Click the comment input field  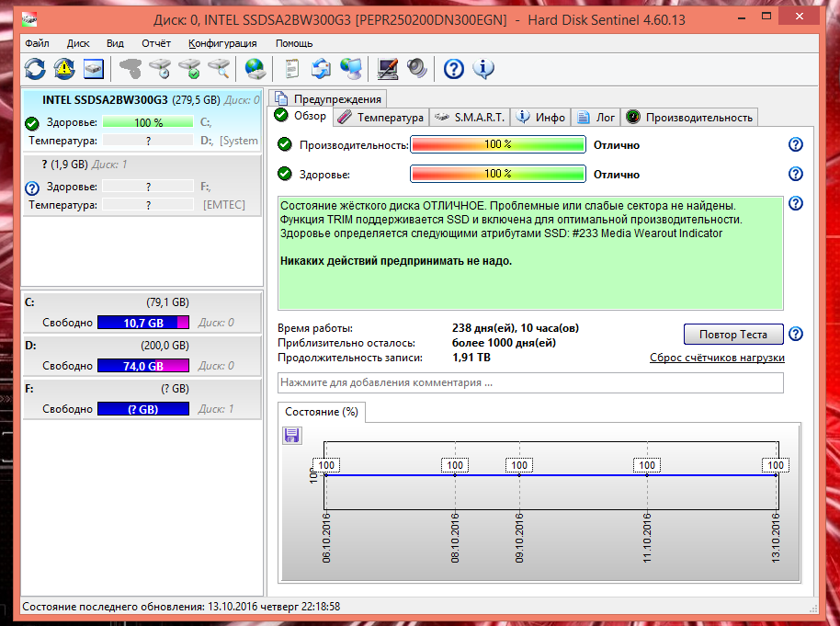click(x=530, y=382)
